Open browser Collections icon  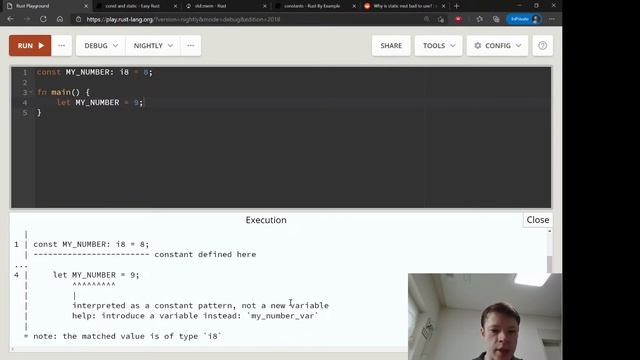coord(496,19)
